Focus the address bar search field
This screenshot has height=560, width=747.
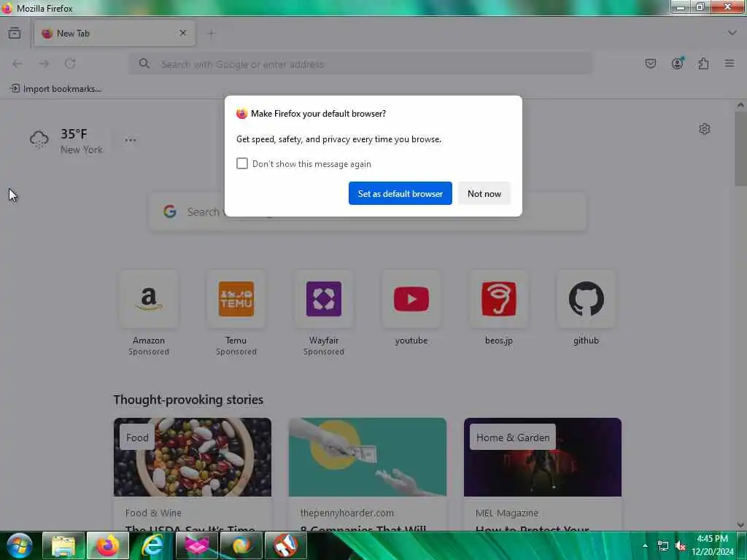click(x=360, y=64)
